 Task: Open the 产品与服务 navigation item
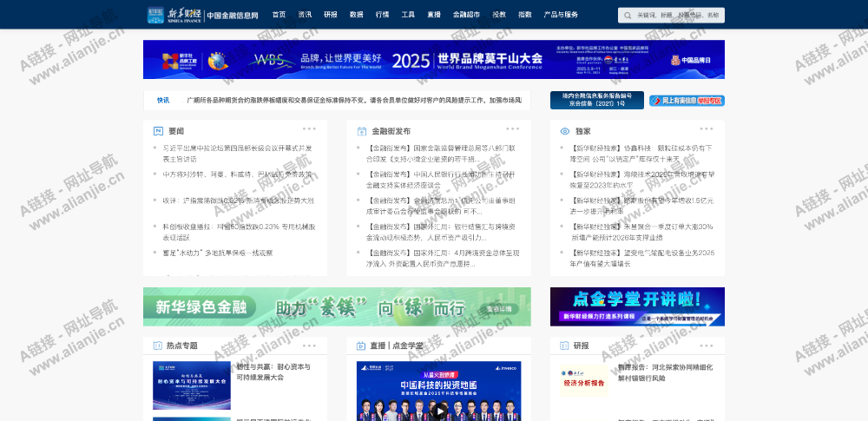click(x=561, y=15)
